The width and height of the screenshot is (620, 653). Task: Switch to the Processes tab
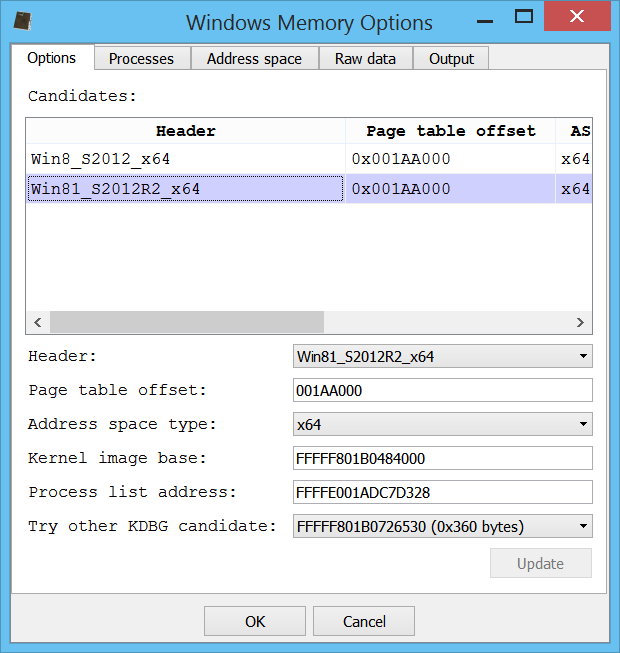click(x=142, y=58)
